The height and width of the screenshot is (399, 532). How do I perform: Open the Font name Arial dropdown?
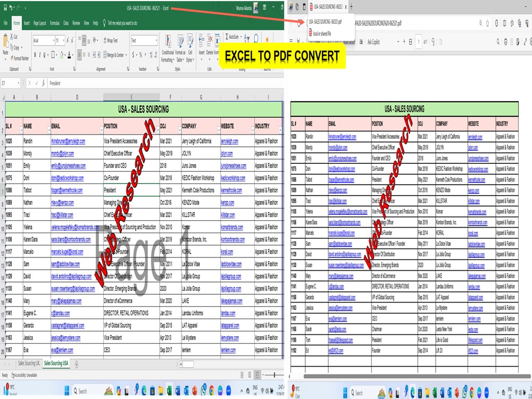[x=54, y=40]
